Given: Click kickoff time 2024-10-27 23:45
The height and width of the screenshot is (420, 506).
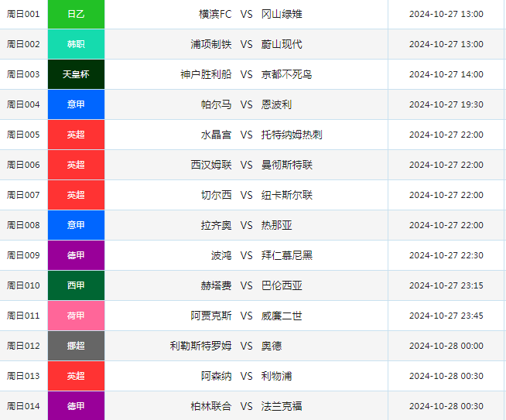Looking at the screenshot, I should [446, 316].
